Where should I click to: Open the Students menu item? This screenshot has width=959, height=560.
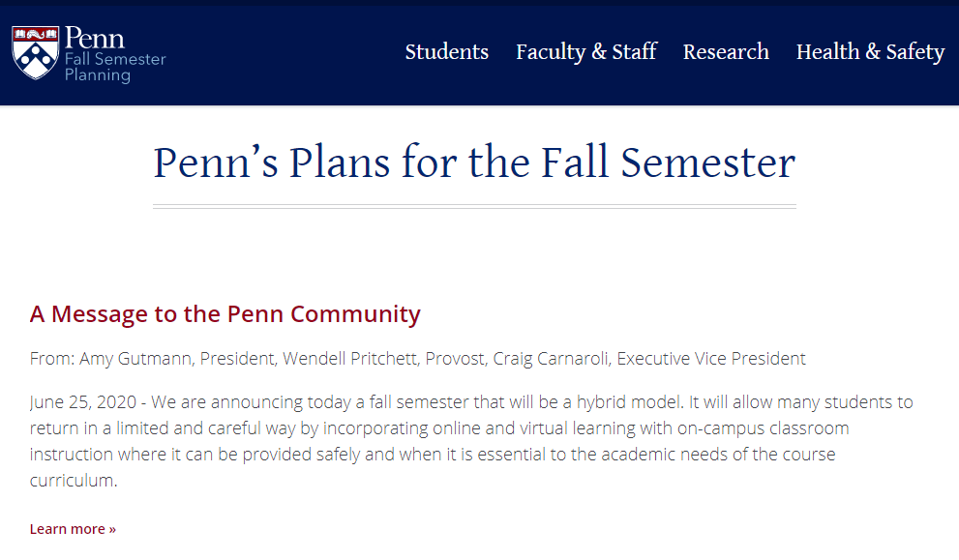[x=447, y=52]
